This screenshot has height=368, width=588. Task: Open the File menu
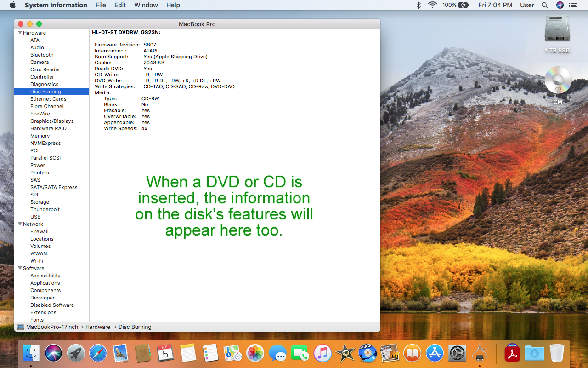[x=101, y=5]
